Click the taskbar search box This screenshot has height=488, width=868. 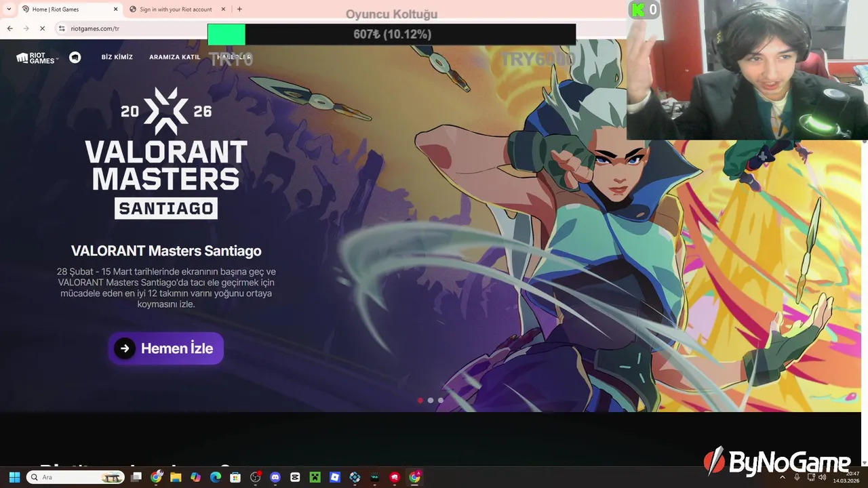[75, 477]
